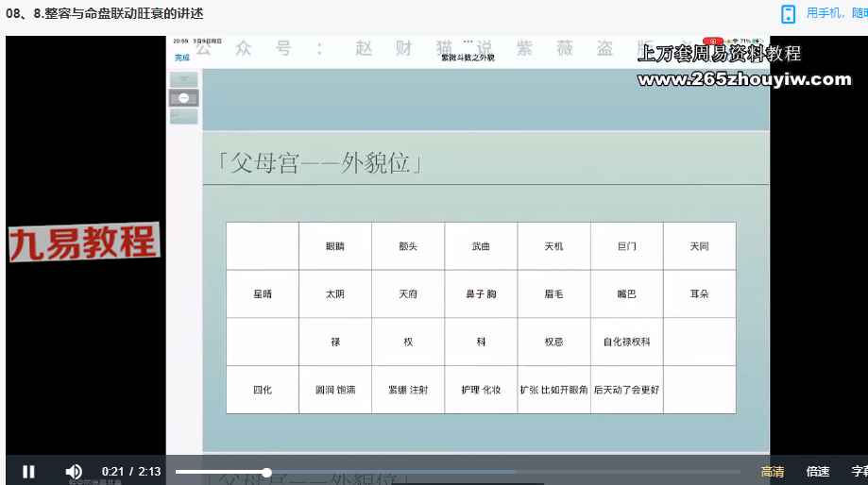The width and height of the screenshot is (868, 485).
Task: Click the 九易教程 watermark logo
Action: (x=84, y=242)
